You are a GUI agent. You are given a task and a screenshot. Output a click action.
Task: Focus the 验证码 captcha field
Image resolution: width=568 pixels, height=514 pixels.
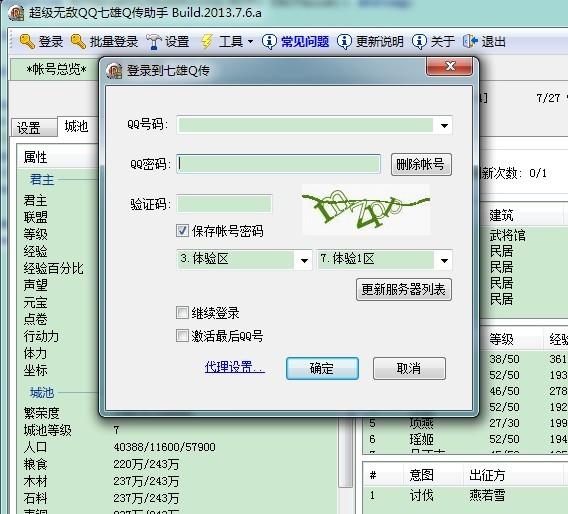(224, 204)
